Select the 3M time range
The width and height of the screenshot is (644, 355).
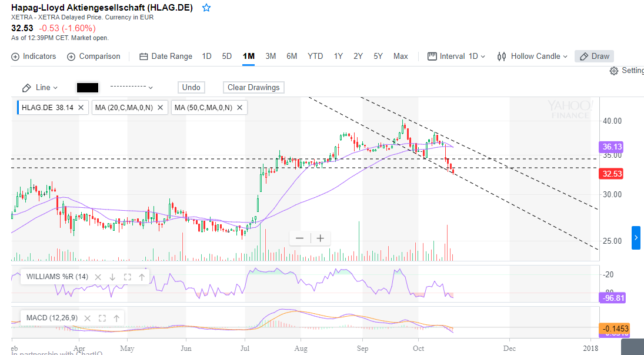[271, 57]
